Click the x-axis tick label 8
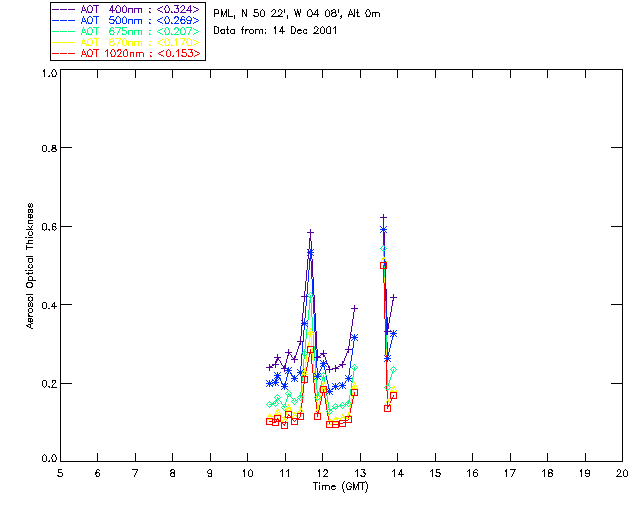Image resolution: width=640 pixels, height=512 pixels. pos(173,473)
